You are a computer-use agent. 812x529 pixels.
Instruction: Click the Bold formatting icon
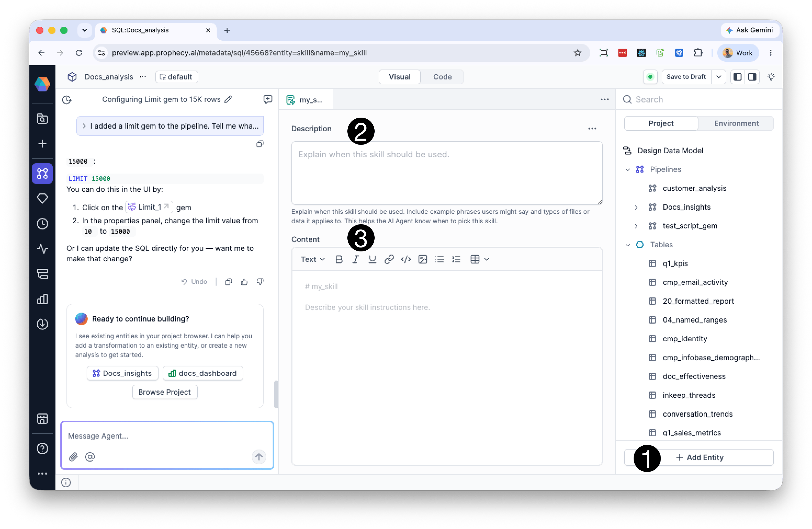click(339, 259)
